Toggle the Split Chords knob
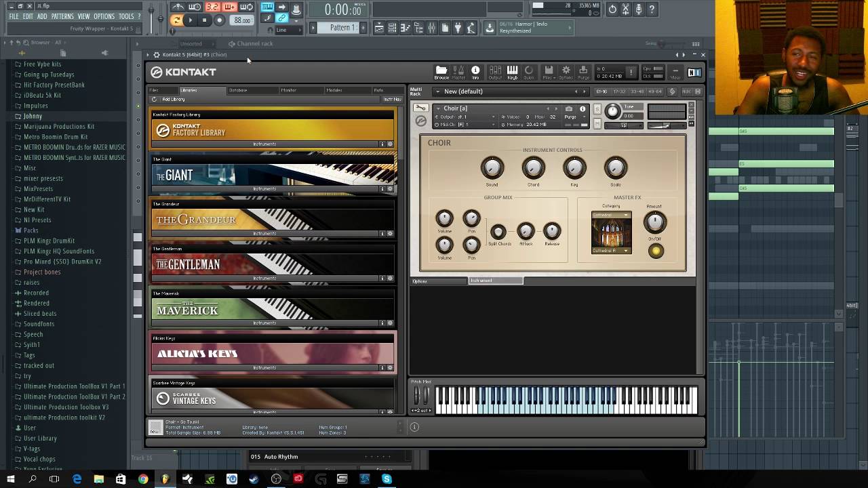This screenshot has width=868, height=488. (x=498, y=232)
